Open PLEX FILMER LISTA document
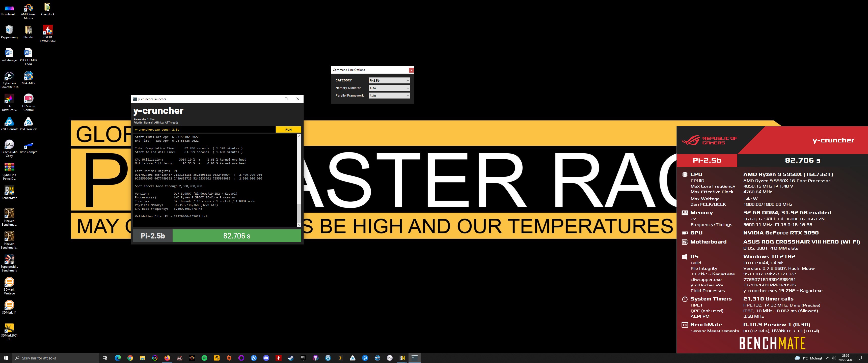Viewport: 868px width, 363px height. point(29,57)
